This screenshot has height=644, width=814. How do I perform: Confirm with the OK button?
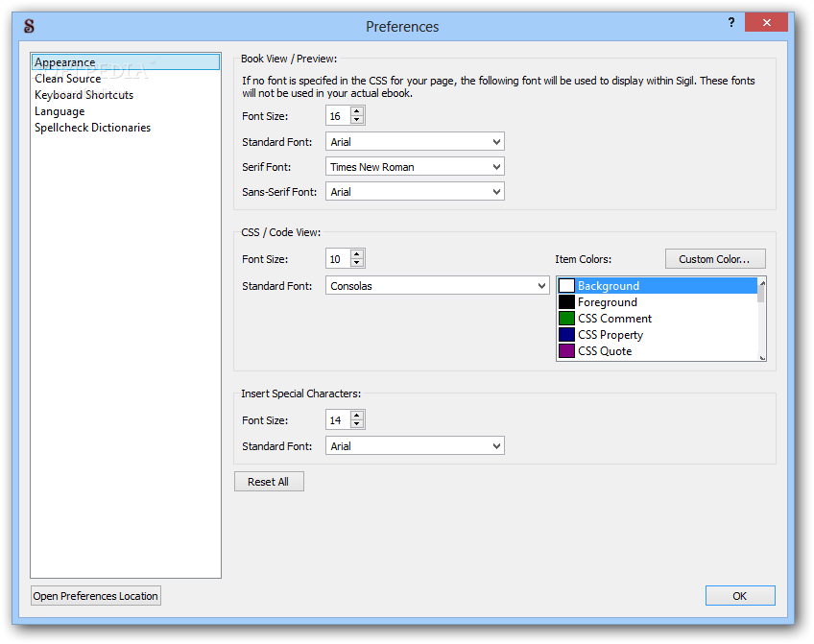[x=740, y=596]
